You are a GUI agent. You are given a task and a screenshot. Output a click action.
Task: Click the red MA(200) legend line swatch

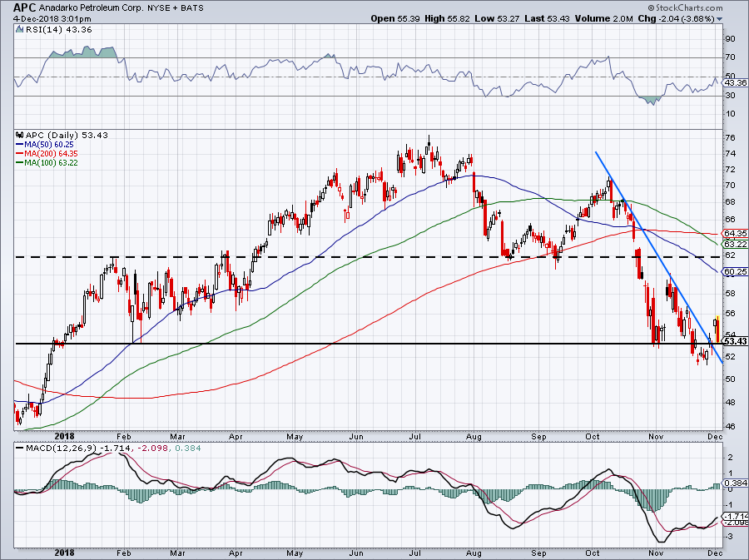(20, 153)
